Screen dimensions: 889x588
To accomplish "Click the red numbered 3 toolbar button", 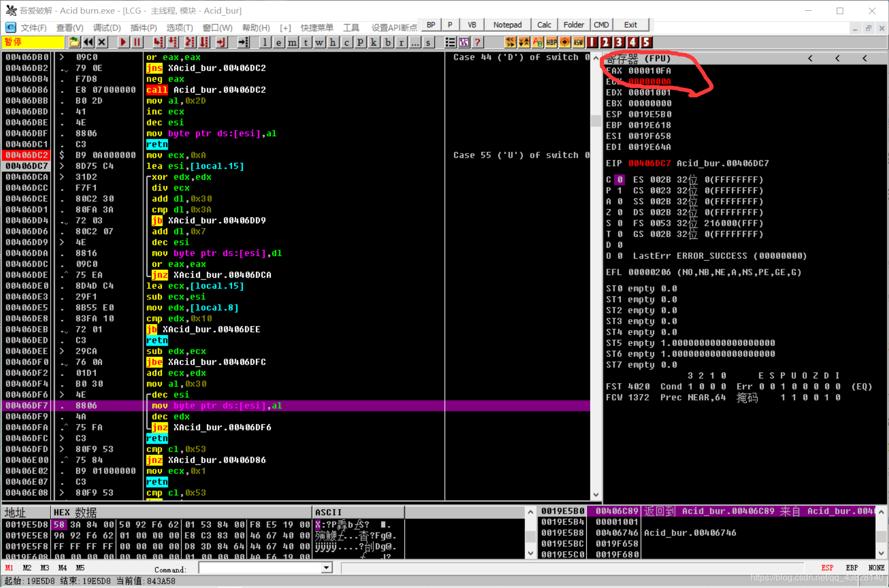I will 619,42.
